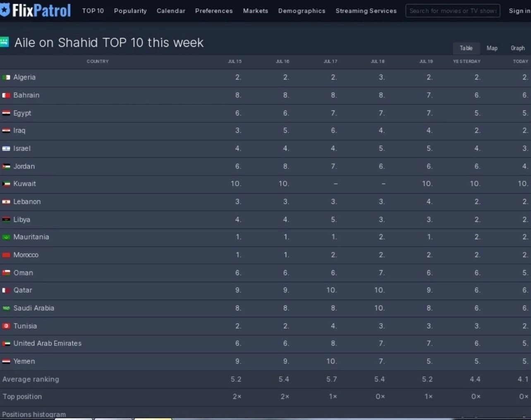Open the Iraq country link
The width and height of the screenshot is (531, 420).
pyautogui.click(x=19, y=130)
